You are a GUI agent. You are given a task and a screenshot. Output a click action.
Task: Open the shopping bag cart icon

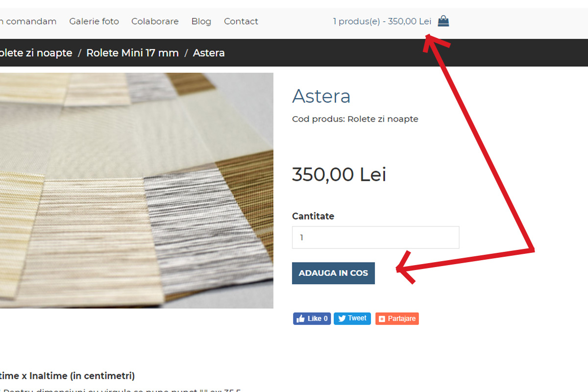pos(443,21)
